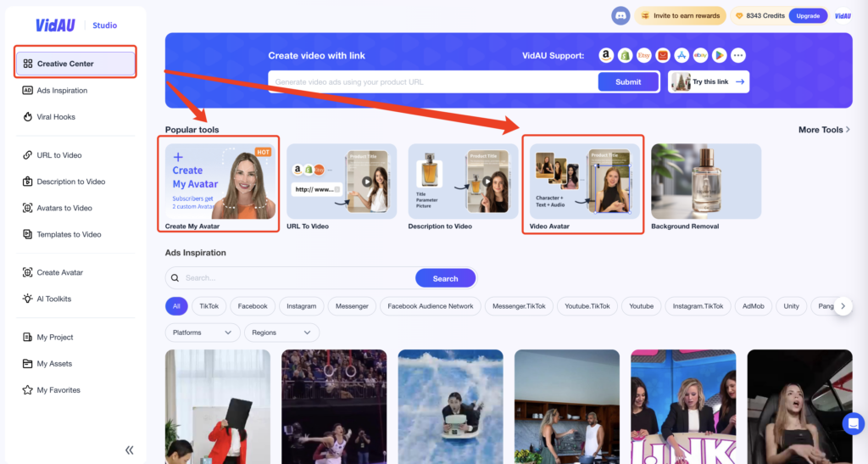
Task: Collapse the sidebar with double-chevron icon
Action: 130,450
